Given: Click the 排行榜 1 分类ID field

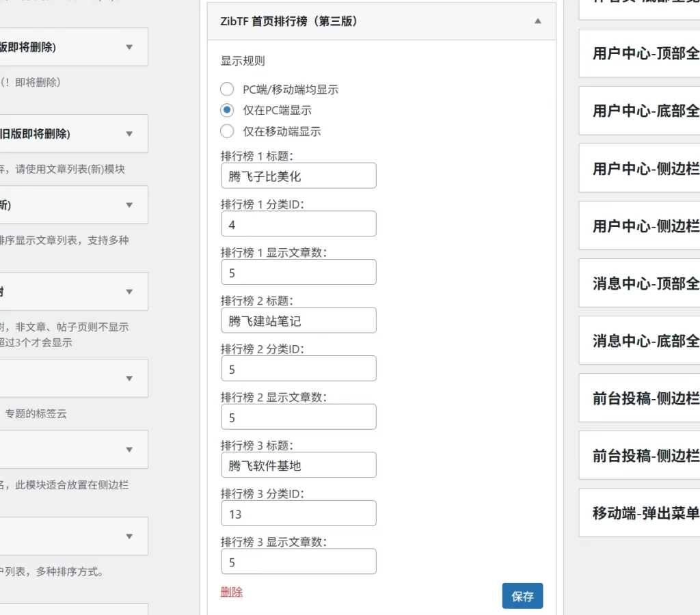Looking at the screenshot, I should pyautogui.click(x=299, y=223).
